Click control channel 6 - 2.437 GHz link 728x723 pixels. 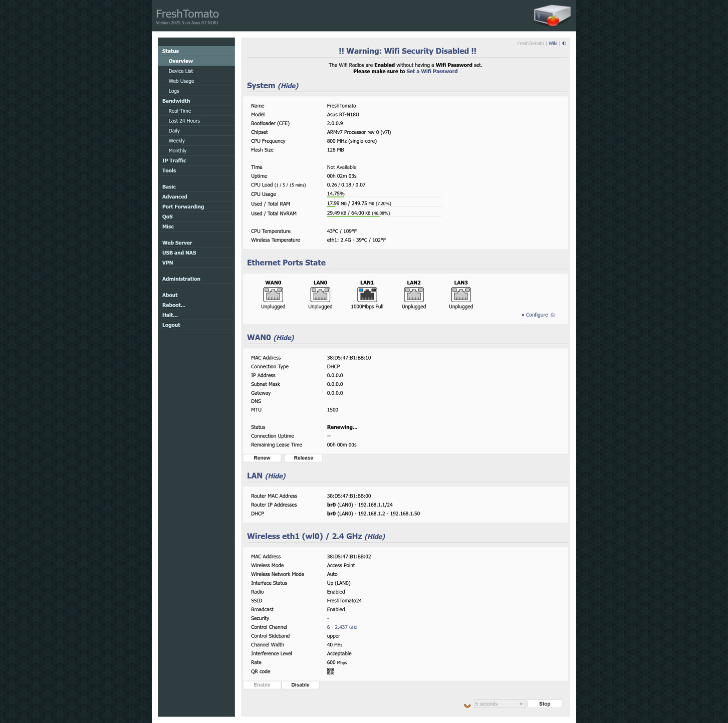pyautogui.click(x=342, y=627)
